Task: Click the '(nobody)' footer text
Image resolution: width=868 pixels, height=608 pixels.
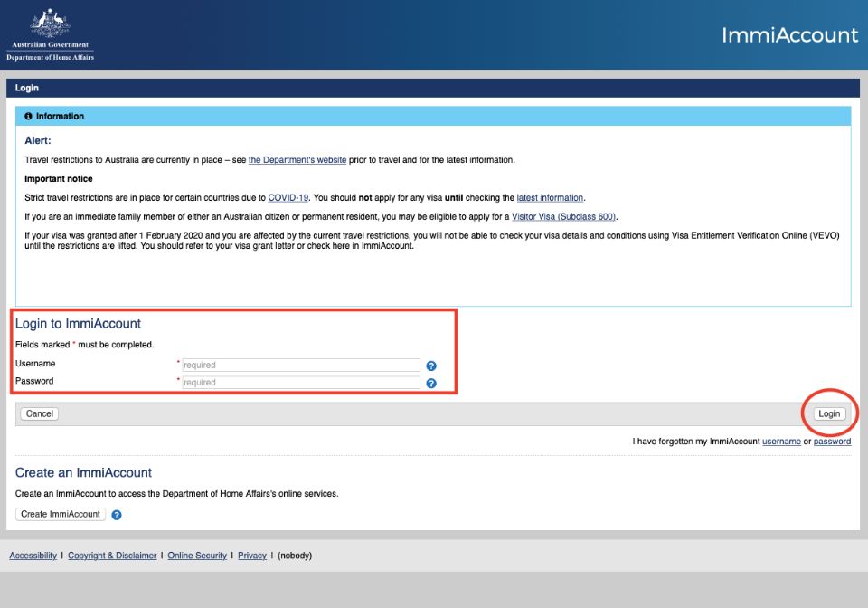Action: coord(295,556)
